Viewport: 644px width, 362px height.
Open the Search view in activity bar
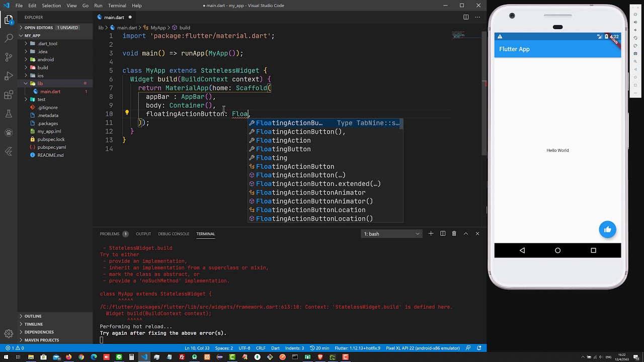click(9, 38)
